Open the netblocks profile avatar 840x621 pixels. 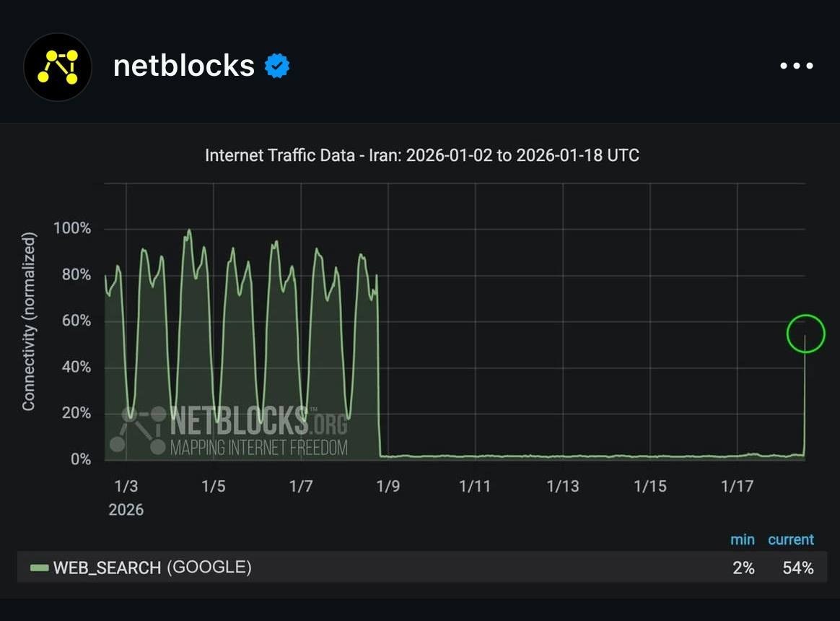[x=58, y=66]
